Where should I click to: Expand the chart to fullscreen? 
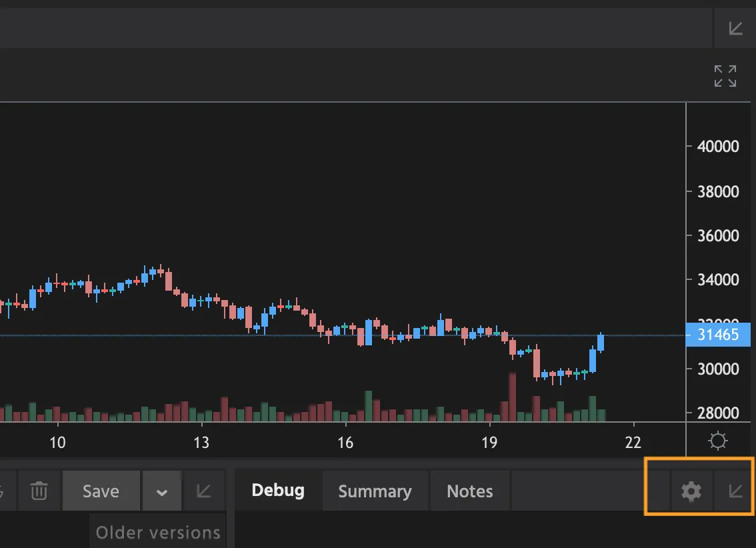pos(725,76)
